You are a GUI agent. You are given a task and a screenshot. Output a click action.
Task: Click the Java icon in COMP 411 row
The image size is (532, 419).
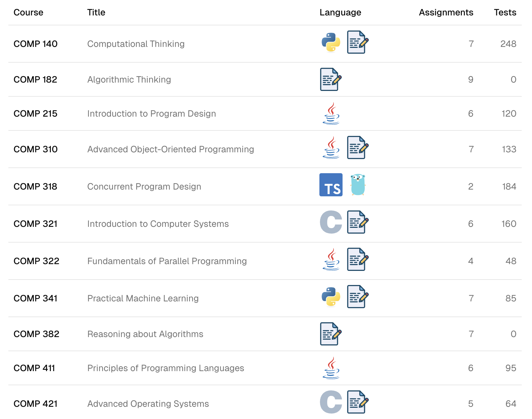coord(331,368)
